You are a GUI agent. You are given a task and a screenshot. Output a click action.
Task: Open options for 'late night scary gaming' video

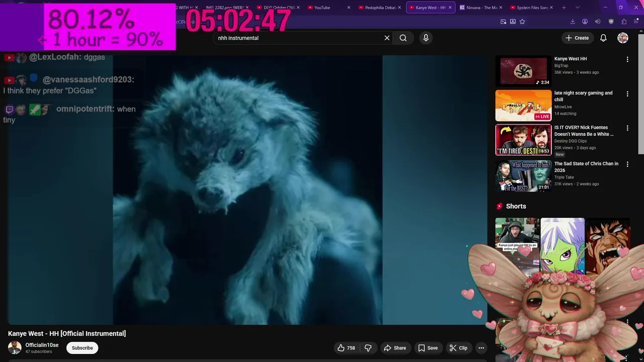[x=627, y=94]
